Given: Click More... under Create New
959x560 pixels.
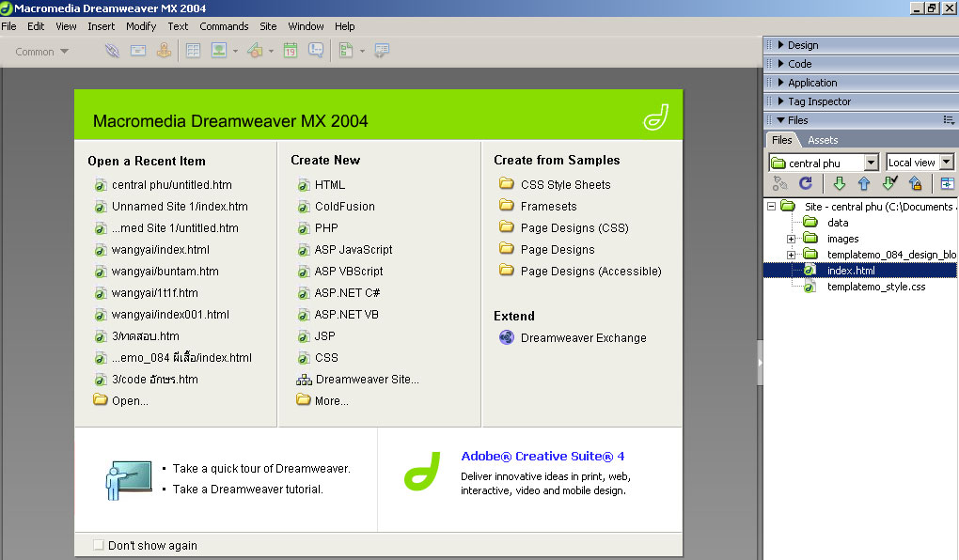Looking at the screenshot, I should click(332, 401).
